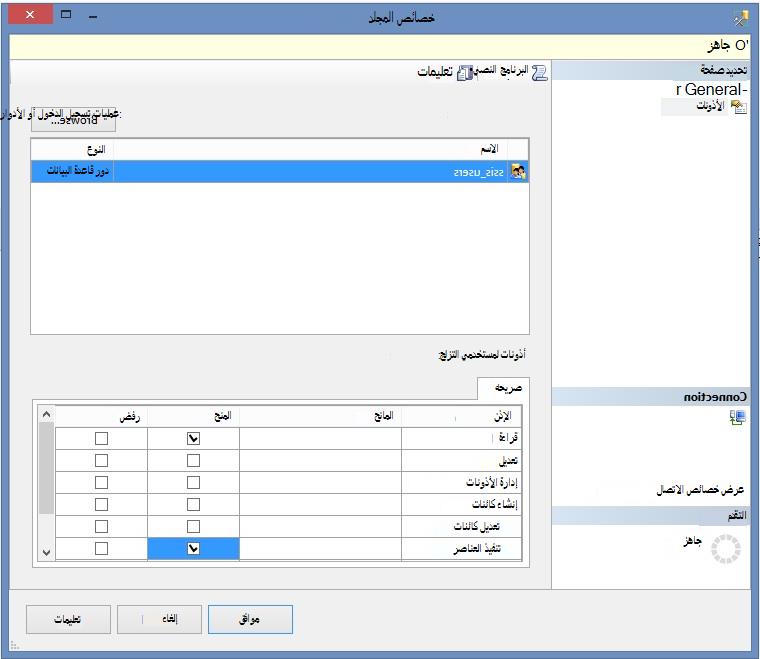Viewport: 760px width, 659px height.
Task: Check Grant for تعديل كائنات row
Action: click(193, 526)
